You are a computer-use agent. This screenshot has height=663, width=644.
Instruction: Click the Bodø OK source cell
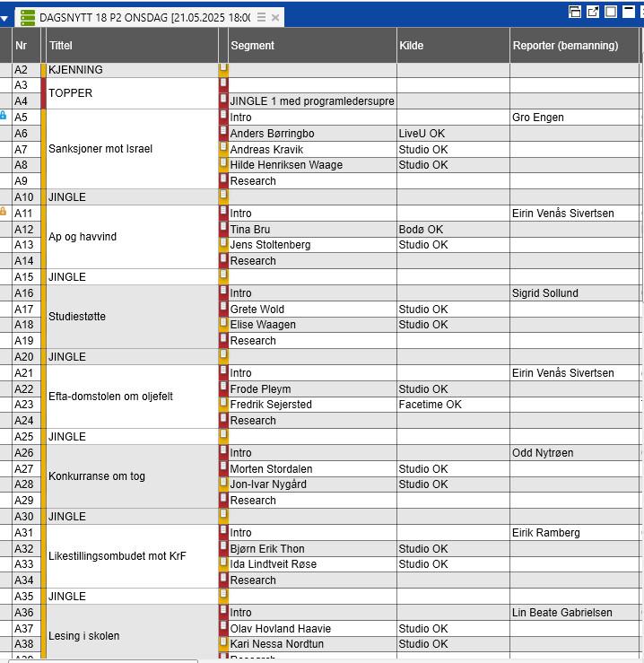pos(453,230)
